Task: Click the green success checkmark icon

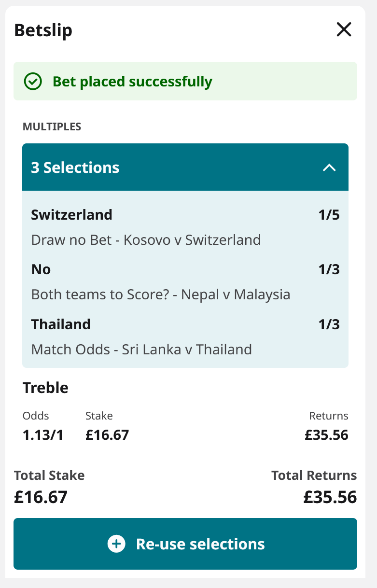Action: coord(33,82)
